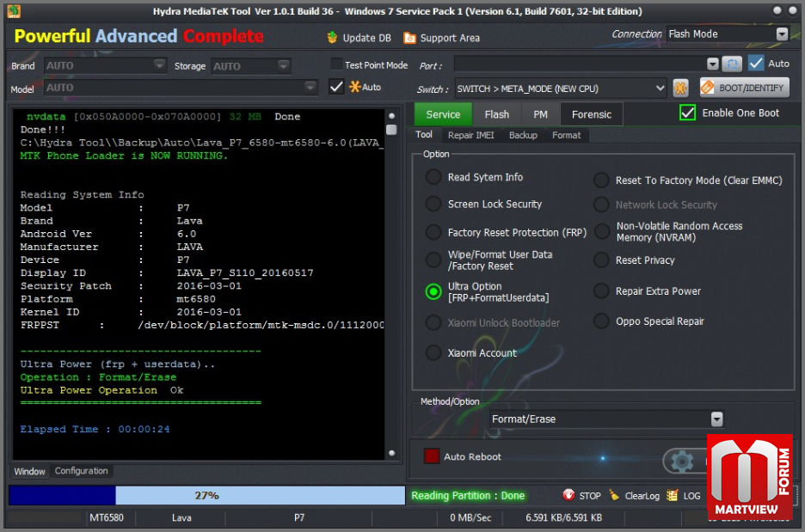
Task: Open the Format sub-tab
Action: pyautogui.click(x=566, y=135)
